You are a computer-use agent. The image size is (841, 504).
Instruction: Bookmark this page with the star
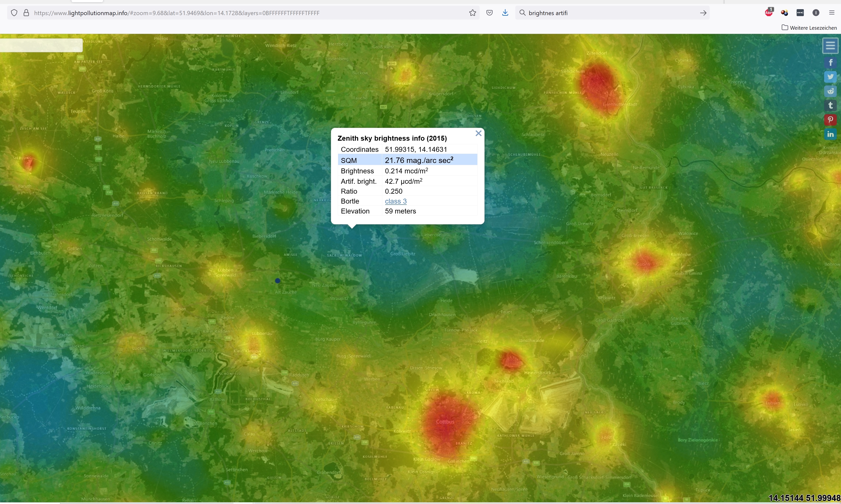click(x=472, y=13)
